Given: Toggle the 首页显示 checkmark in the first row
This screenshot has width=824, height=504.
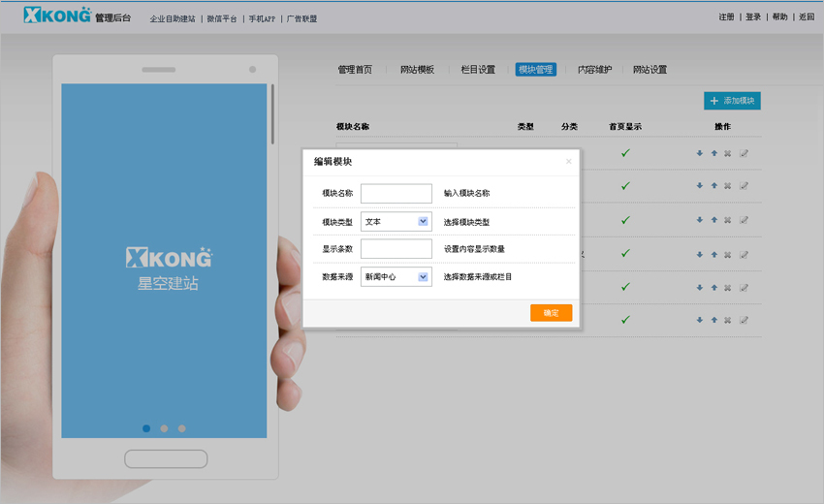Looking at the screenshot, I should pyautogui.click(x=625, y=153).
